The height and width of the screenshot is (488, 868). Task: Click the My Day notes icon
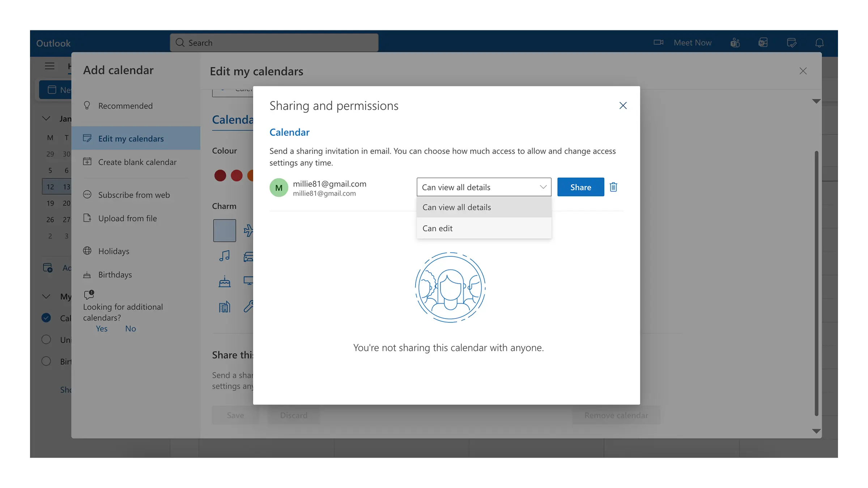[791, 43]
